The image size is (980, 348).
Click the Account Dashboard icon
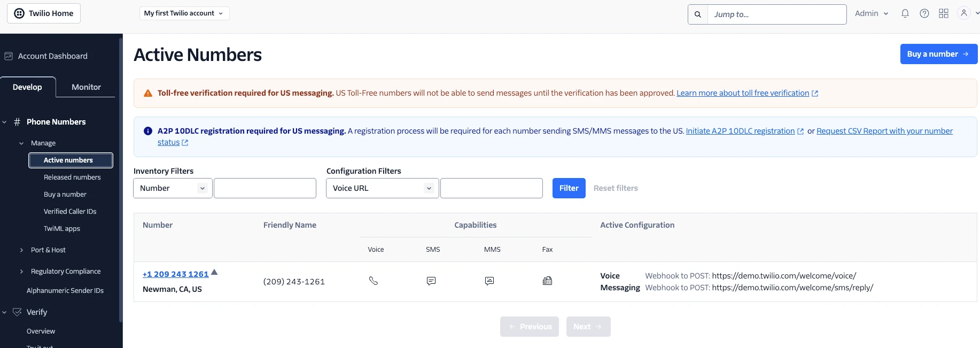tap(9, 56)
